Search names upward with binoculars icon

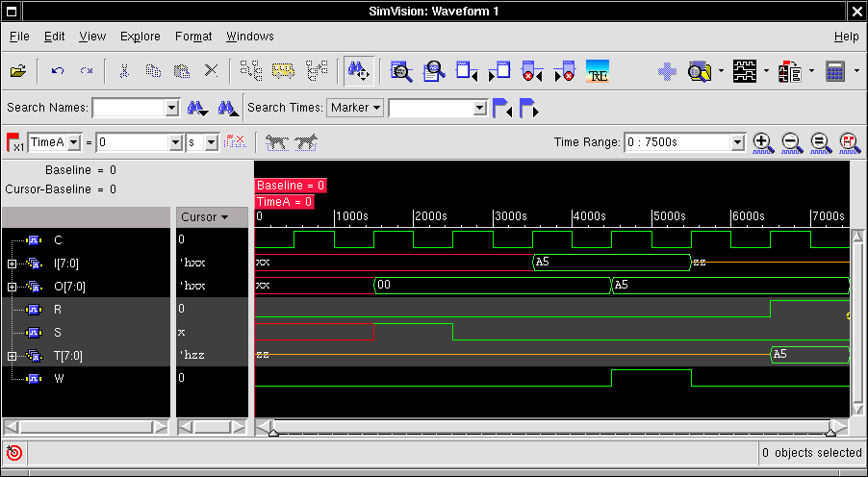[x=228, y=108]
